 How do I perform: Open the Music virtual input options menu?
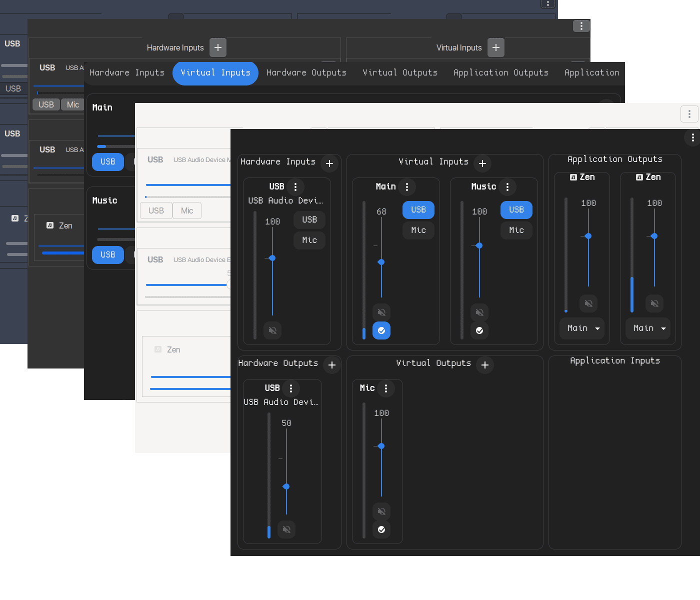(x=507, y=187)
